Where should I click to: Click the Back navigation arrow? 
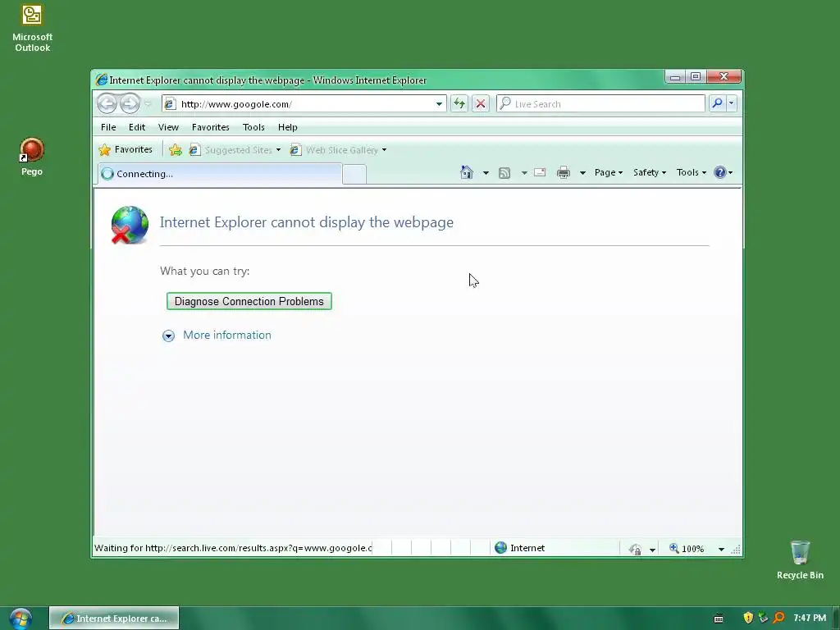click(x=107, y=103)
